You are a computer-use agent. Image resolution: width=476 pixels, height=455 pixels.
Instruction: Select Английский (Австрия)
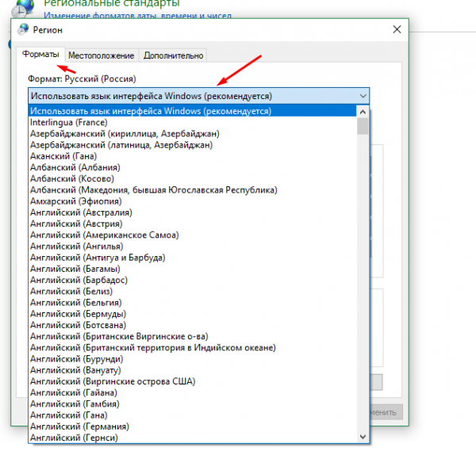coord(193,224)
